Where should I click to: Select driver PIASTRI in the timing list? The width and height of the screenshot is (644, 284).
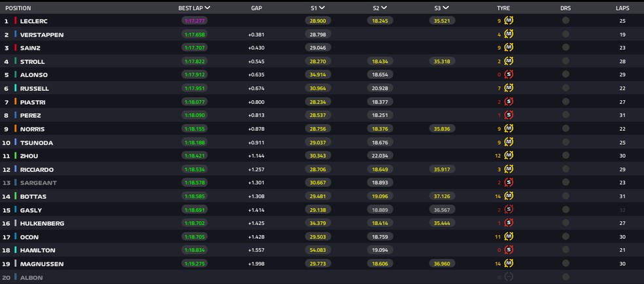click(x=33, y=102)
